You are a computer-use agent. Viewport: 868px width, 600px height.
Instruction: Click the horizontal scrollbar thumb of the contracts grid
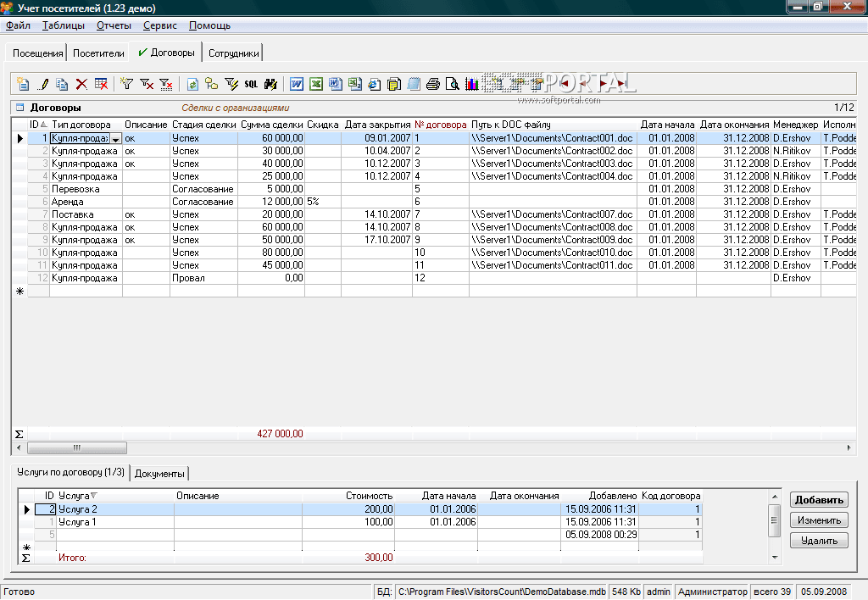(76, 447)
